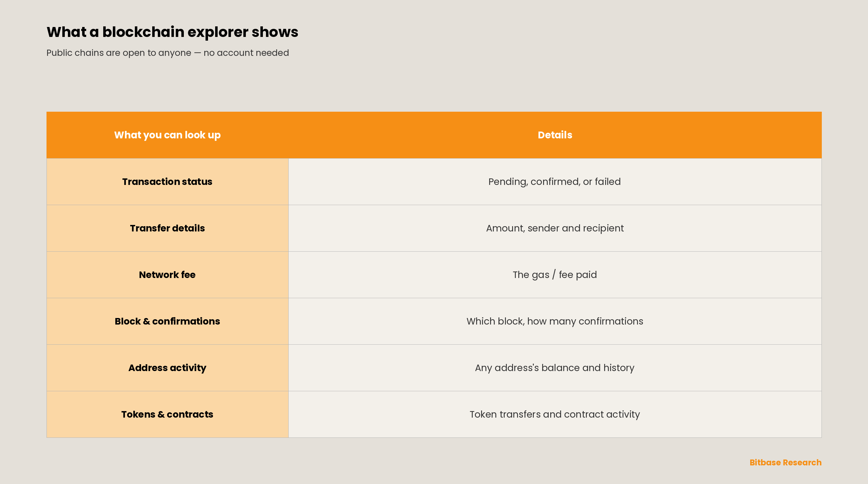This screenshot has width=868, height=484.
Task: Click 'Pending, confirmed, or failed' cell
Action: pos(555,181)
